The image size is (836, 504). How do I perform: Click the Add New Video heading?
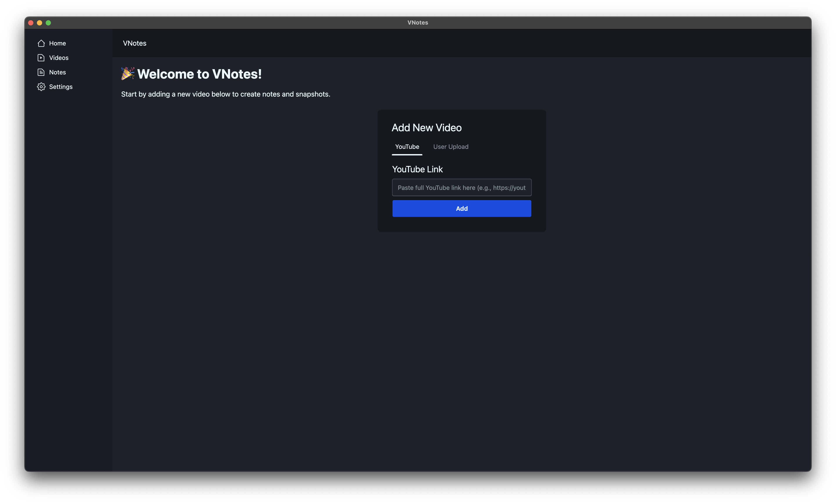coord(427,128)
